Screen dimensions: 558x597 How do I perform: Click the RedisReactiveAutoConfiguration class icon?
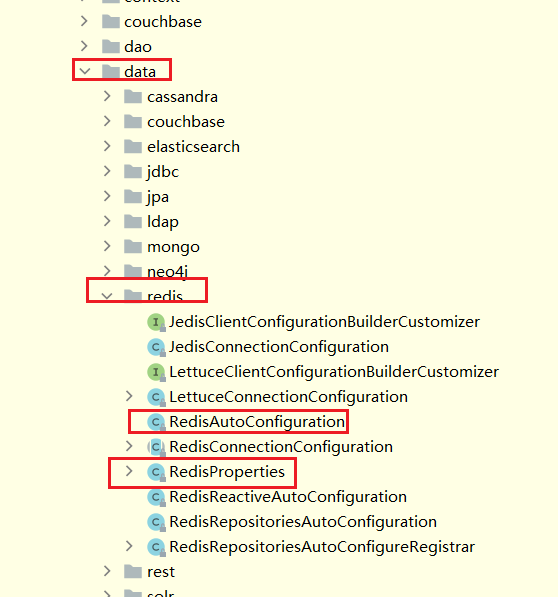pyautogui.click(x=156, y=497)
